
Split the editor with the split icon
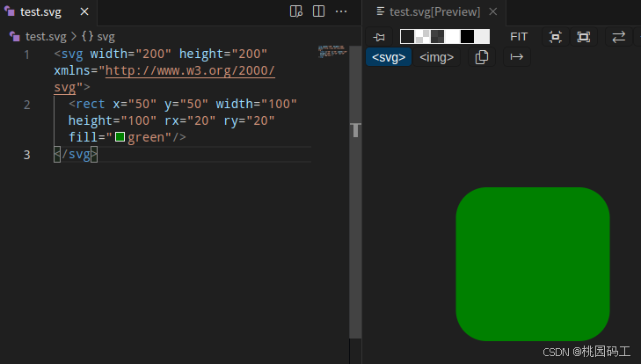pos(318,11)
